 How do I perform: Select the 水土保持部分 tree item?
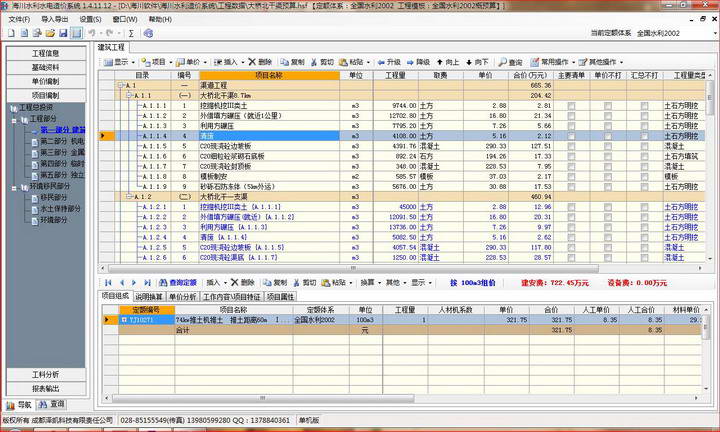pyautogui.click(x=61, y=209)
